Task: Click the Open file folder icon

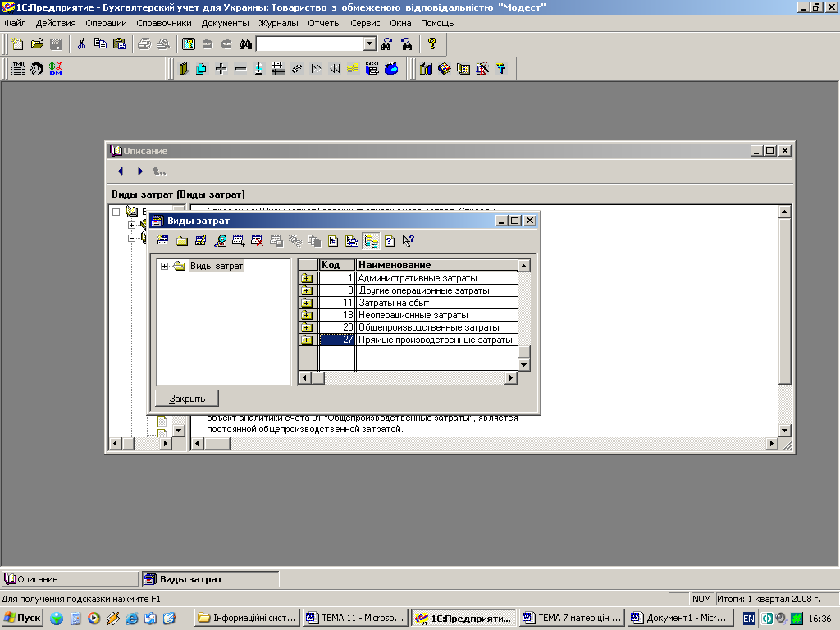Action: pyautogui.click(x=37, y=44)
